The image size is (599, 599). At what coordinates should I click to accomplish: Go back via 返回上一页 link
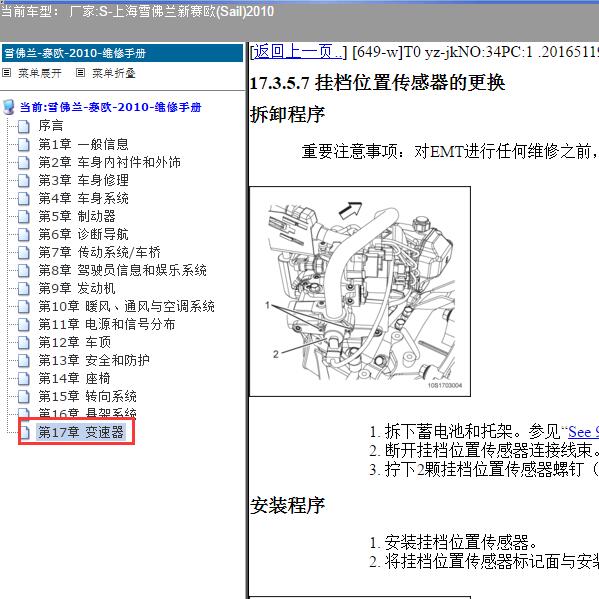[298, 52]
